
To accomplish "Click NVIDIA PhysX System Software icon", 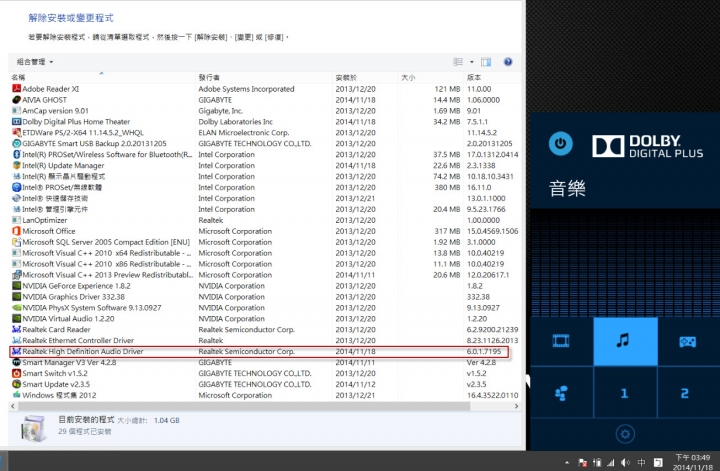I will click(16, 308).
